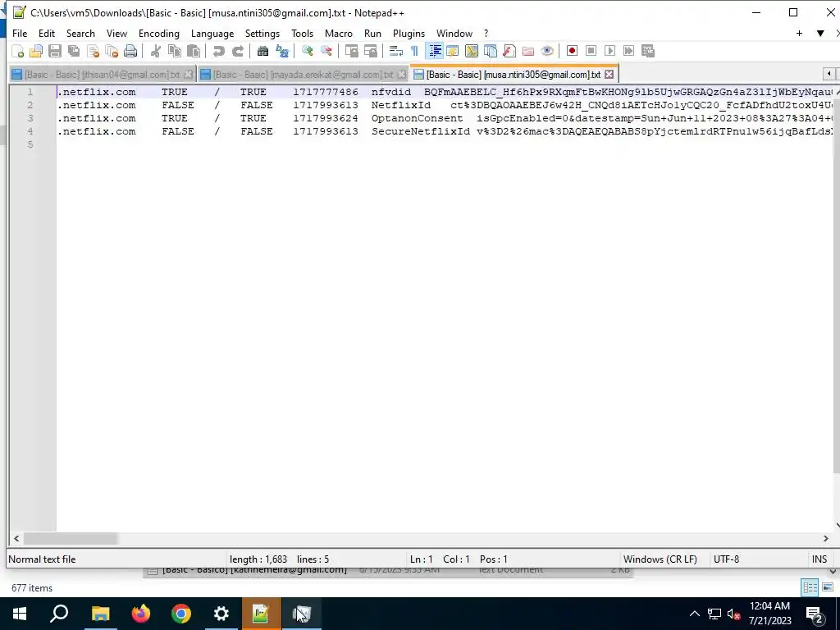Open the File menu
The width and height of the screenshot is (840, 630).
pyautogui.click(x=20, y=33)
